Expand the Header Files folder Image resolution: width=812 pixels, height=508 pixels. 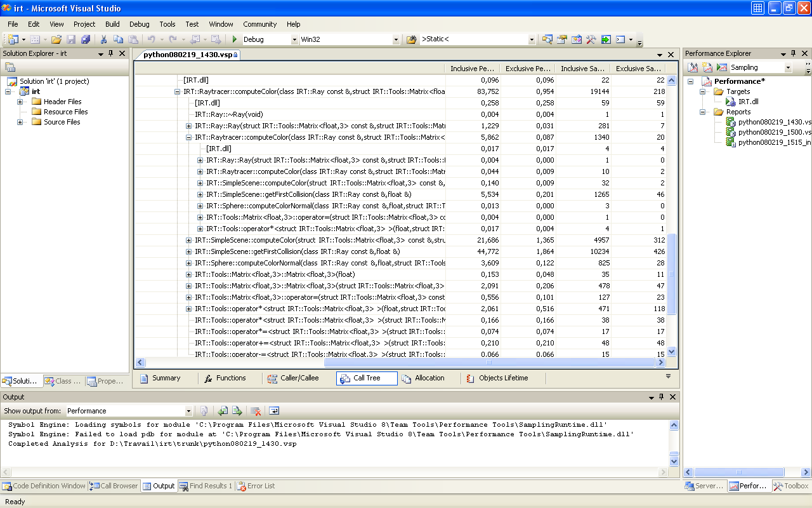20,102
